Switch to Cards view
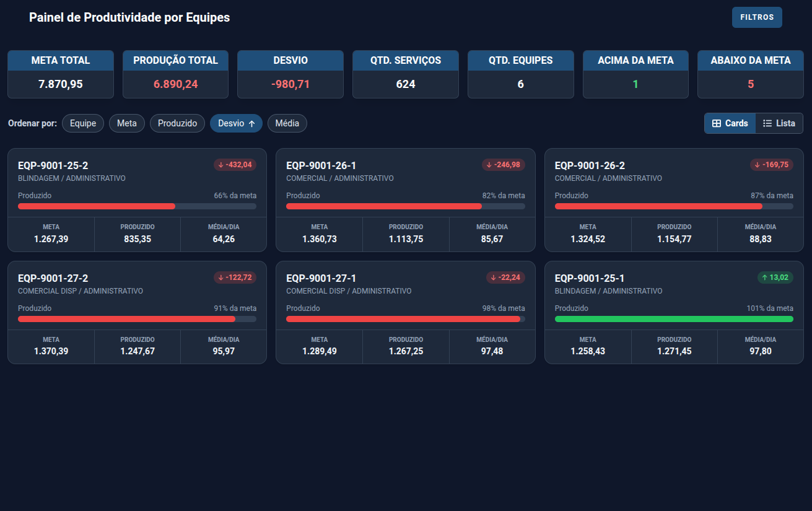812x511 pixels. point(730,123)
